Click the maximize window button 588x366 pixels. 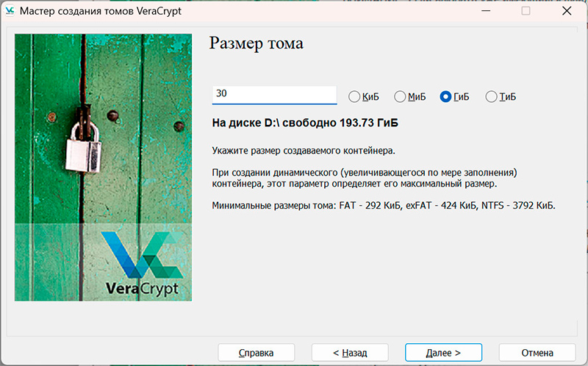click(x=526, y=11)
